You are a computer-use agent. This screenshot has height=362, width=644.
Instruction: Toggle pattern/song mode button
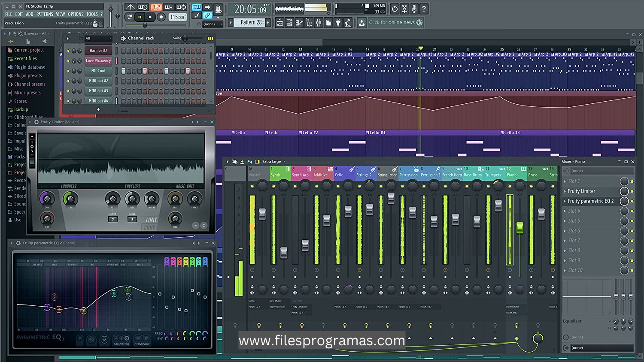coord(129,17)
